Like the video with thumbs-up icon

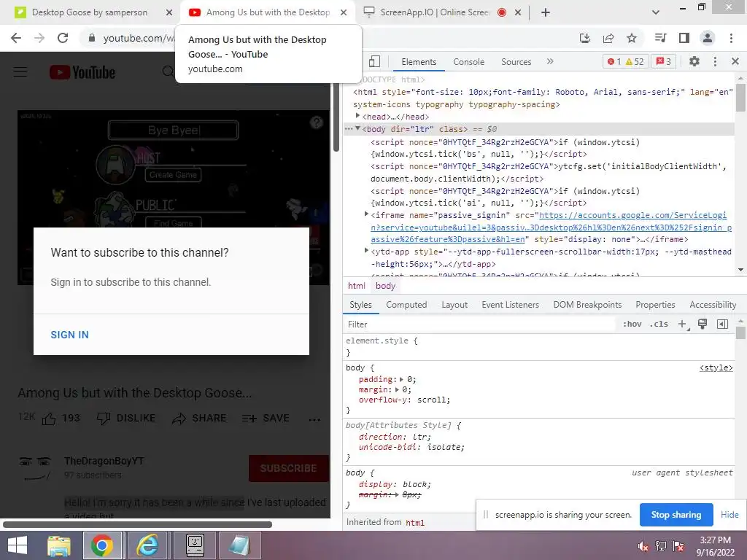(49, 419)
